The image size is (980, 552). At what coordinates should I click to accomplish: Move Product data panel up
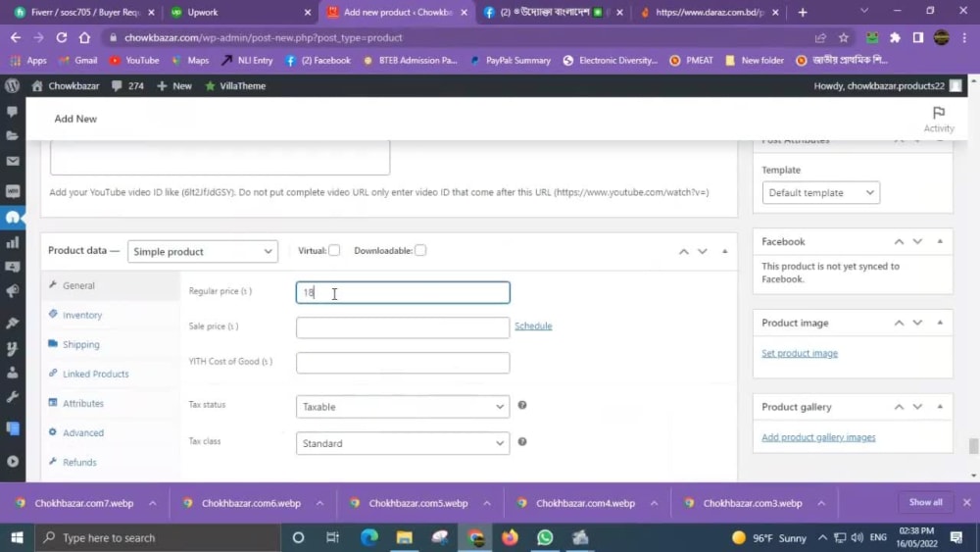click(x=684, y=251)
